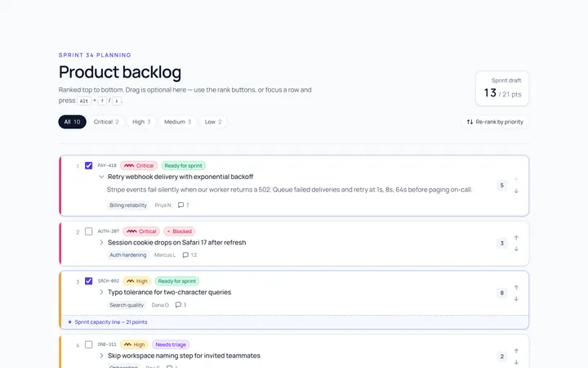Open comments icon on Safari cookie item
588x368 pixels.
[185, 255]
